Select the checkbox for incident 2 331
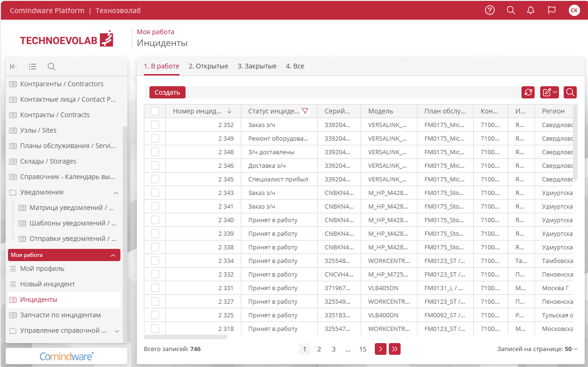Screen dimensions: 588x367 155,288
